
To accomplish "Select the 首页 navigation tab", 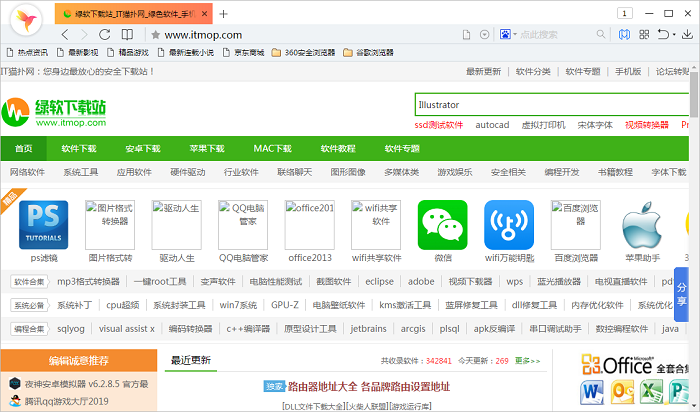I will [24, 149].
